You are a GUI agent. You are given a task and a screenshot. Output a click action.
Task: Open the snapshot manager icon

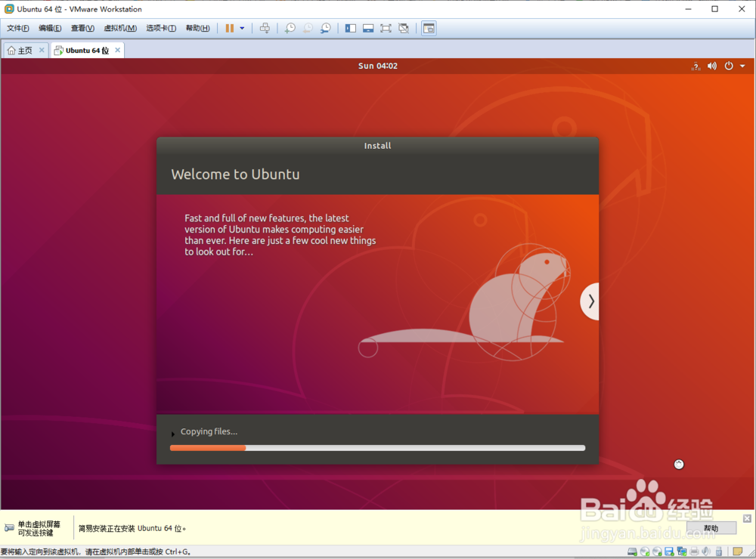point(325,29)
